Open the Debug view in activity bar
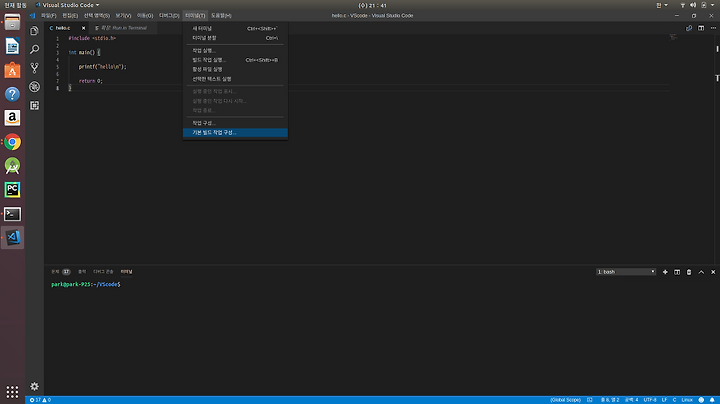Viewport: 720px width, 404px height. (x=34, y=86)
